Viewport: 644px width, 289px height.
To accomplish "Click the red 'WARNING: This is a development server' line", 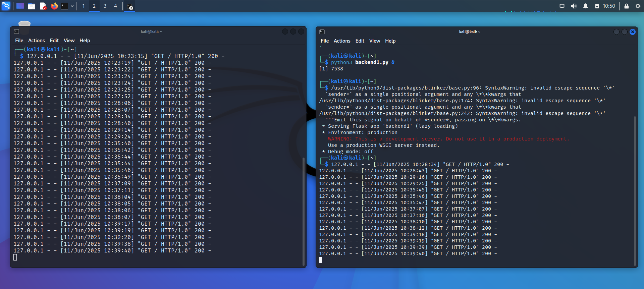I will (x=448, y=139).
